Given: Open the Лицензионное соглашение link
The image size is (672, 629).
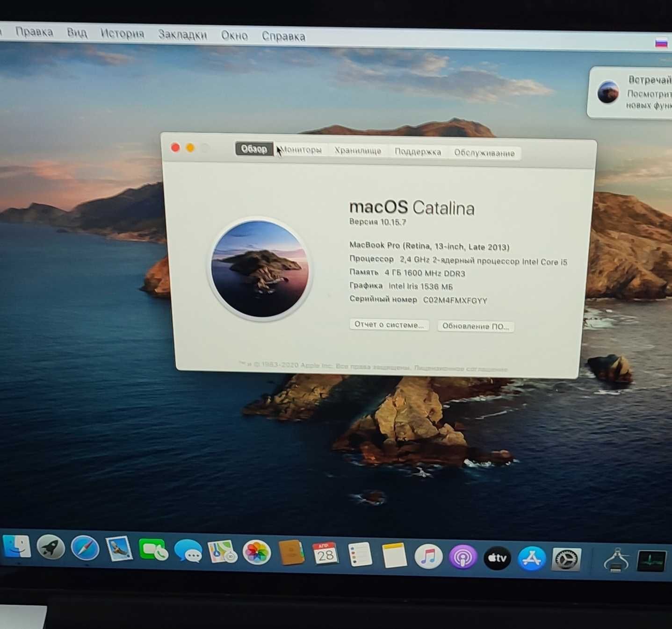Looking at the screenshot, I should coord(461,369).
